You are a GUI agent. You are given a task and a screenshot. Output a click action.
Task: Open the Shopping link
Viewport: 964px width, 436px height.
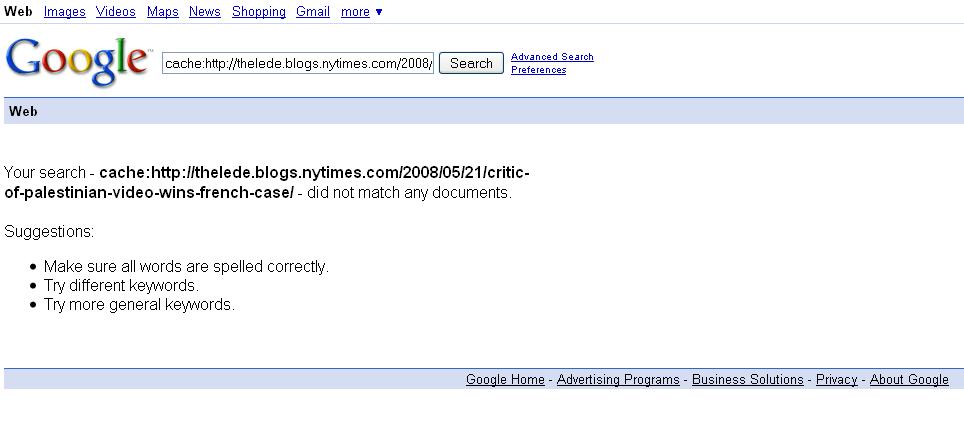[x=259, y=12]
